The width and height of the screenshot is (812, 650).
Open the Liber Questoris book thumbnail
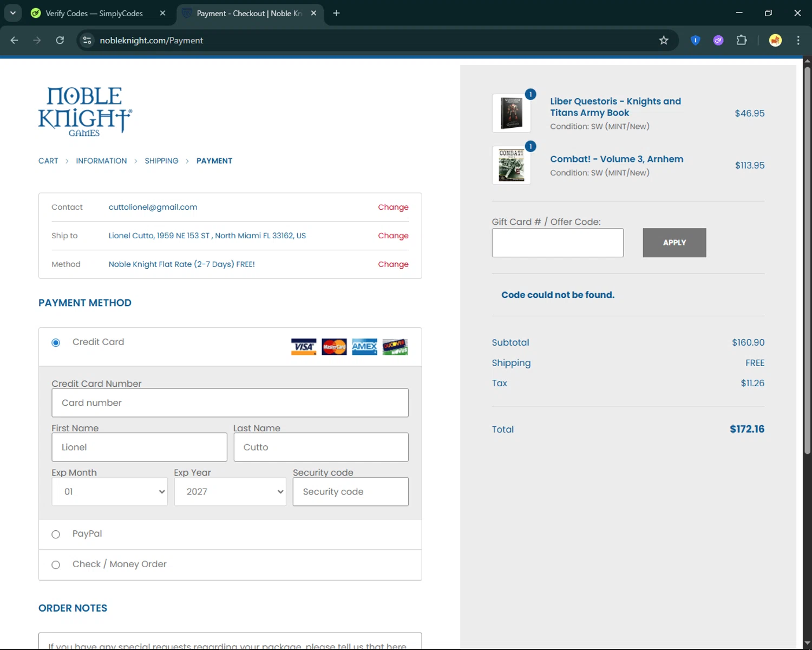click(x=512, y=113)
